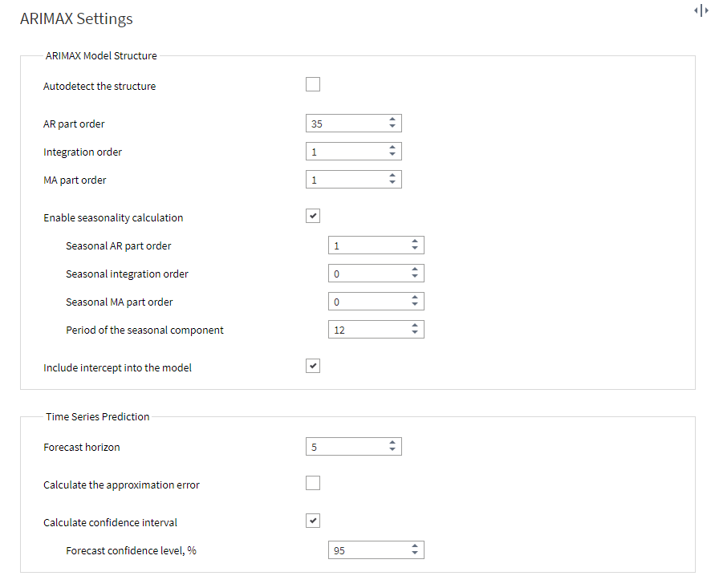Viewport: 715px width, 588px height.
Task: Focus the Integration order text box
Action: point(347,152)
